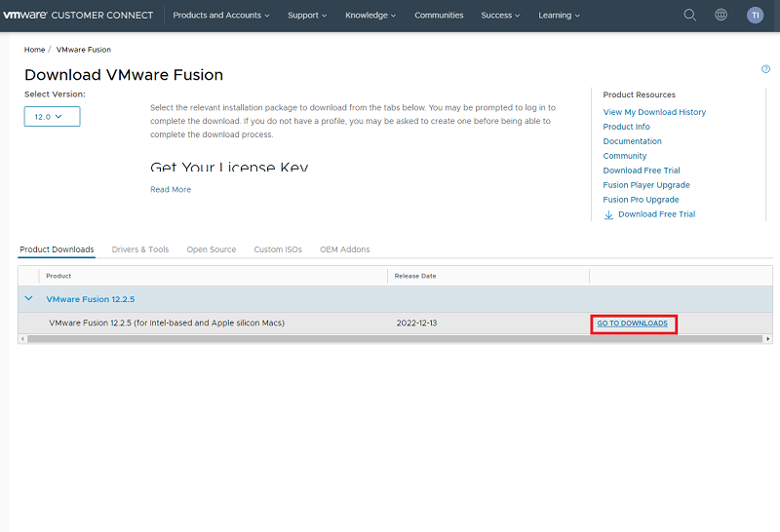Image resolution: width=780 pixels, height=532 pixels.
Task: Open the search magnifier icon
Action: (689, 15)
